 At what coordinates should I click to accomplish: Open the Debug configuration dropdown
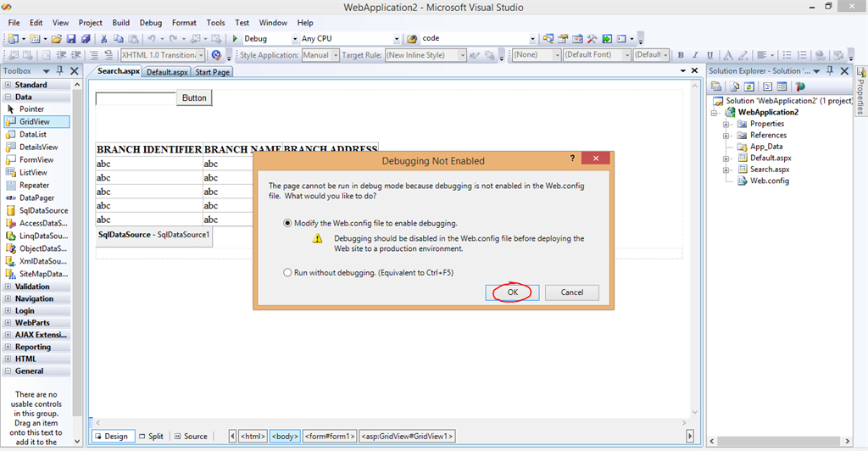coord(295,39)
